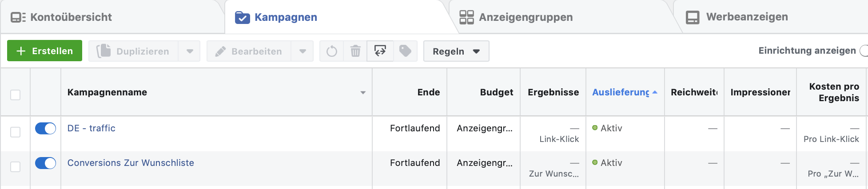
Task: Expand the Bearbeiten dropdown arrow
Action: click(x=303, y=51)
